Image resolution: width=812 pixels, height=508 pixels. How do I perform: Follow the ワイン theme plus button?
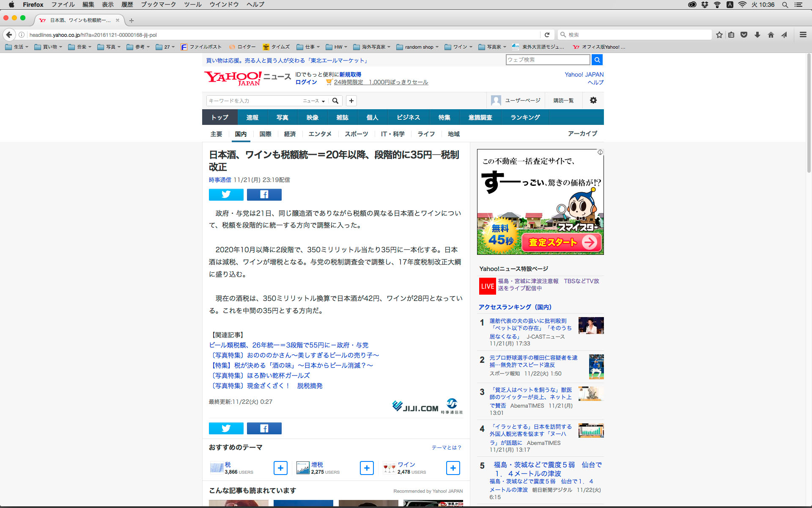coord(453,468)
